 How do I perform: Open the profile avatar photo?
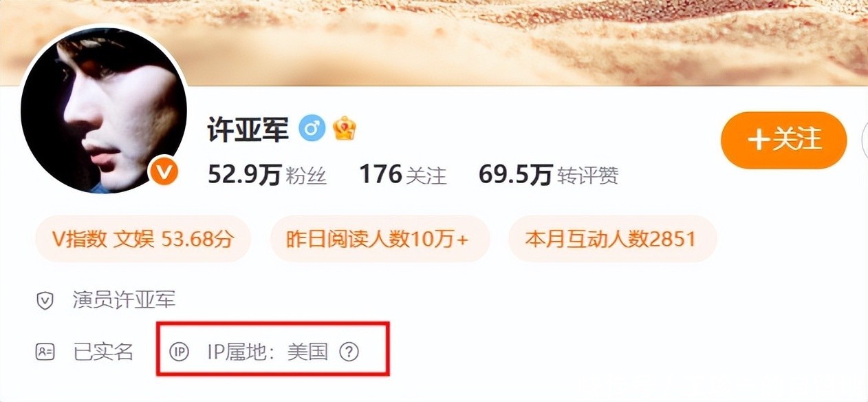click(x=104, y=110)
